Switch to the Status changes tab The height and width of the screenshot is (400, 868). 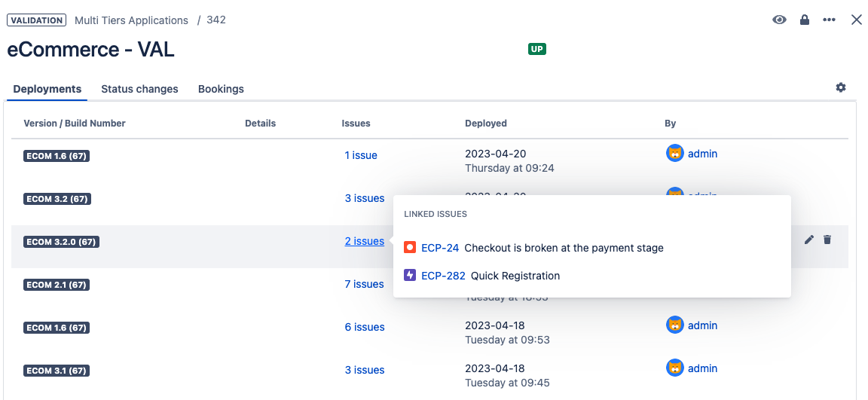(x=139, y=89)
